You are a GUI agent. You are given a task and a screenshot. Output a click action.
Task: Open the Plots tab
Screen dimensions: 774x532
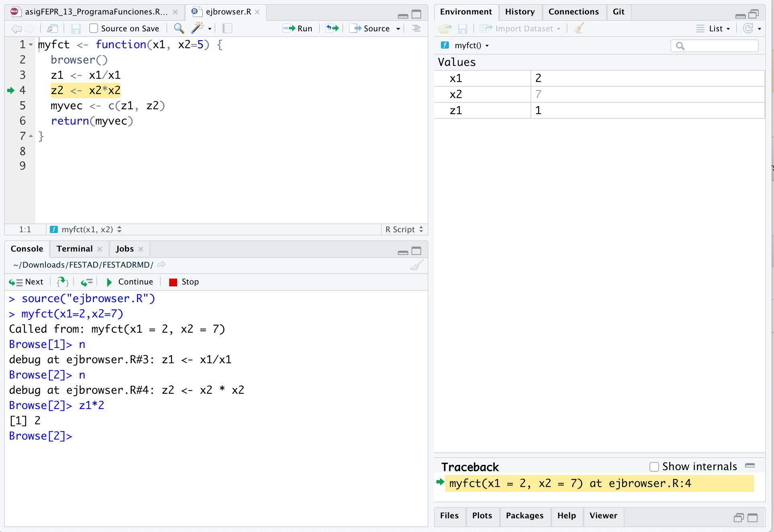pyautogui.click(x=482, y=516)
